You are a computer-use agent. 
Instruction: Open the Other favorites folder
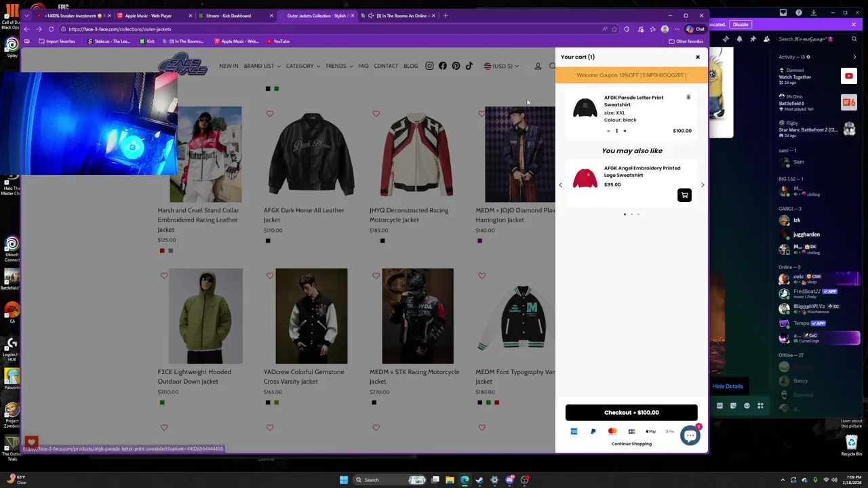pyautogui.click(x=686, y=41)
